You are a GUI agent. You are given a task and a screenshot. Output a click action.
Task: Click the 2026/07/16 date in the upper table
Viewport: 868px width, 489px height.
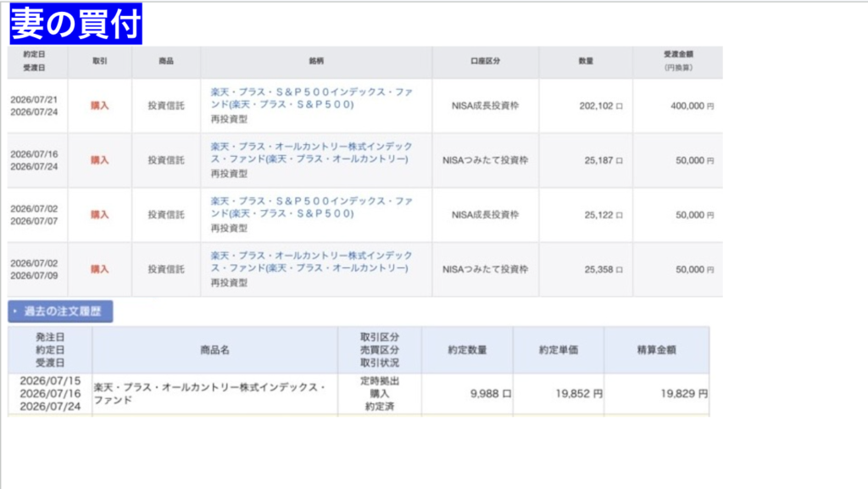click(34, 154)
